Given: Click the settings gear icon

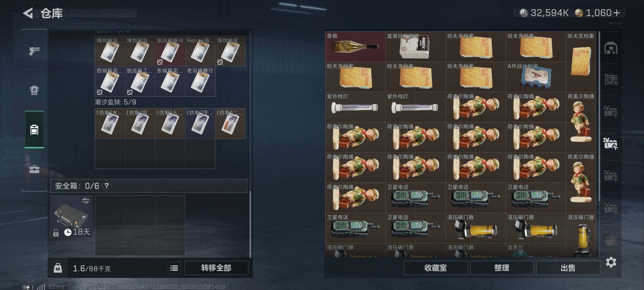Looking at the screenshot, I should click(611, 262).
